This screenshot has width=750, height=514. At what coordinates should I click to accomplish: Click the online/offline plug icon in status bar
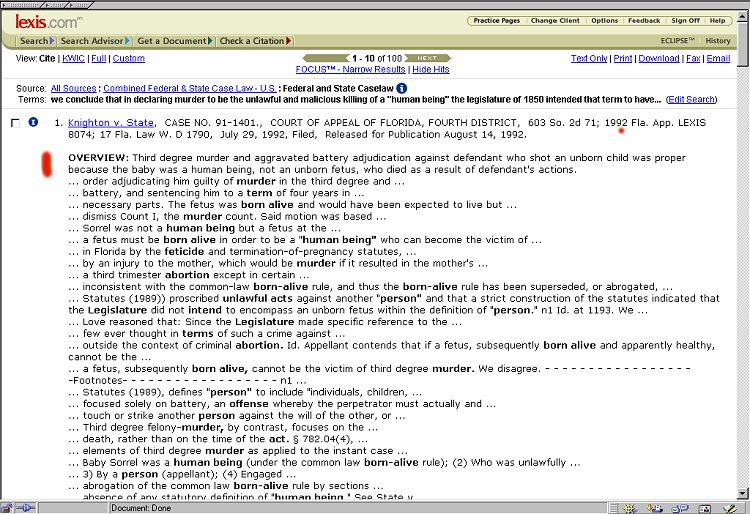coord(26,508)
